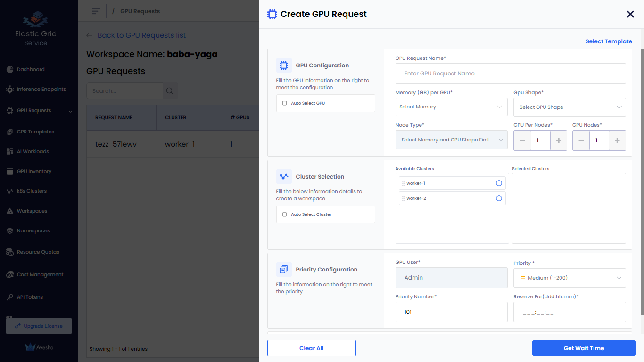Click the search magnifier icon
This screenshot has height=362, width=644.
point(170,91)
